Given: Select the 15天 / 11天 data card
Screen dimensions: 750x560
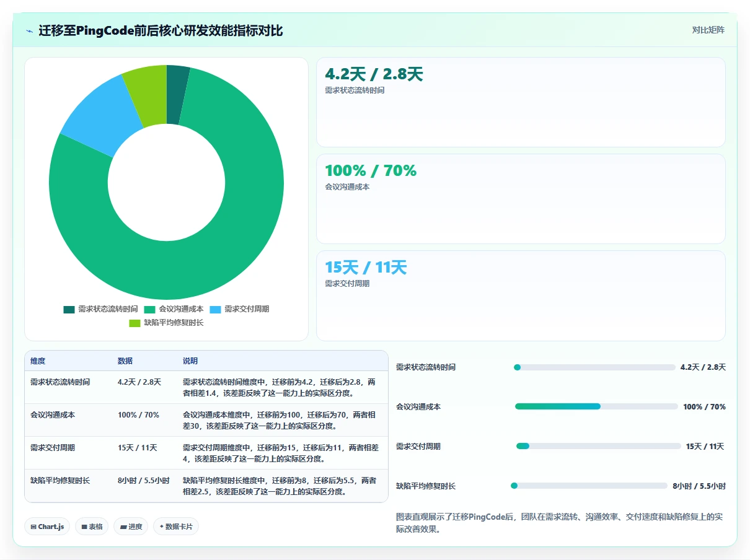Looking at the screenshot, I should tap(521, 295).
